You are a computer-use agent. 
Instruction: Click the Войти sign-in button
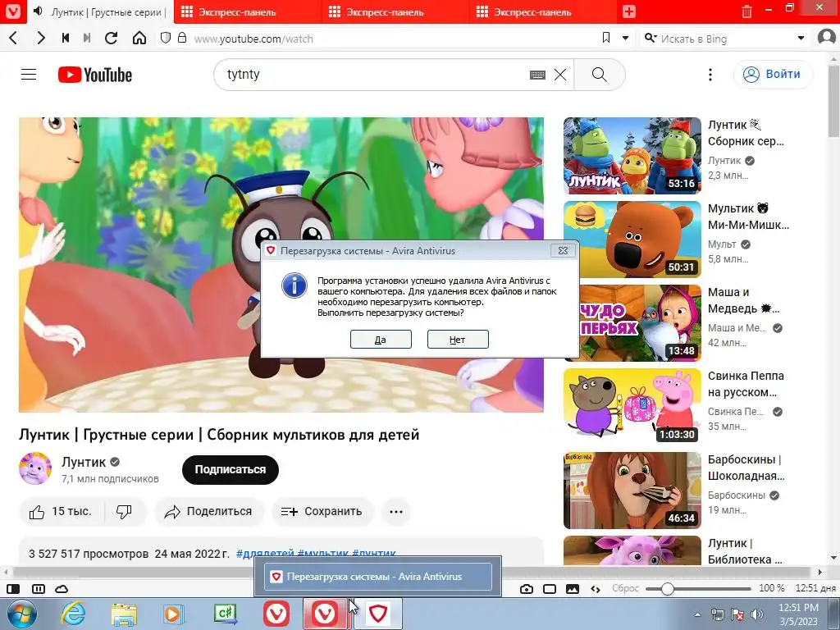click(773, 74)
